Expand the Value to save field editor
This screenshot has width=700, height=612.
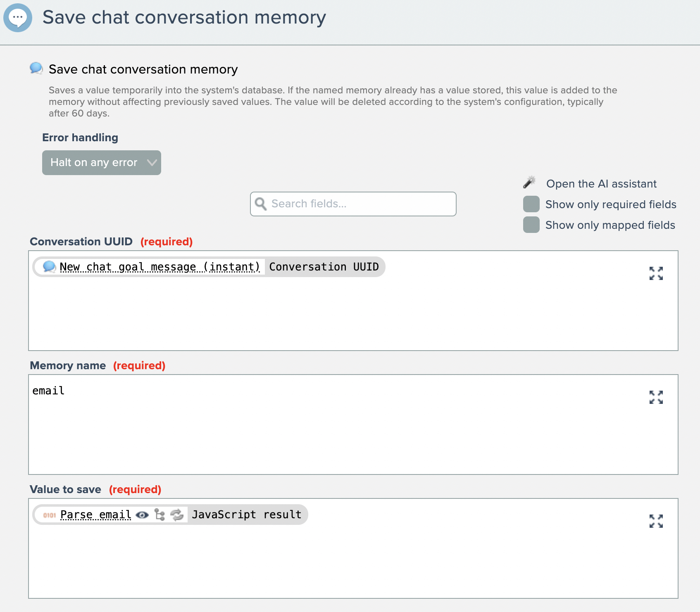(656, 521)
